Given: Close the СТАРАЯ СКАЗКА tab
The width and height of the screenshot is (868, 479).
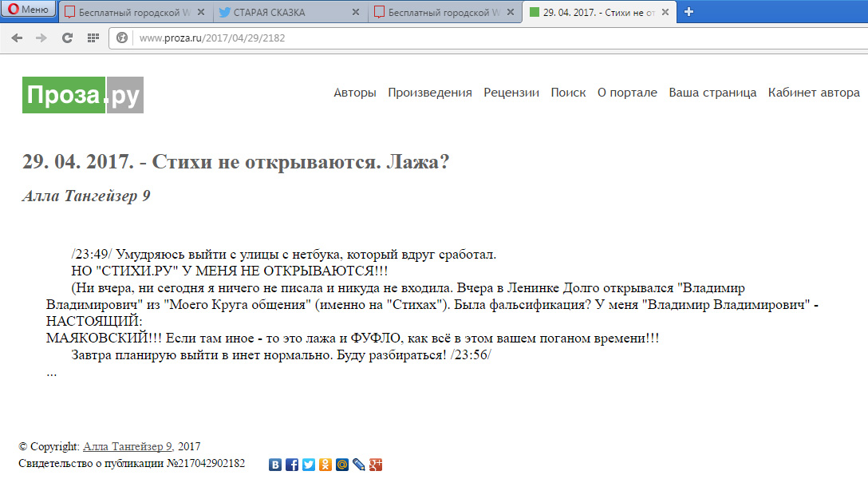Looking at the screenshot, I should (355, 12).
